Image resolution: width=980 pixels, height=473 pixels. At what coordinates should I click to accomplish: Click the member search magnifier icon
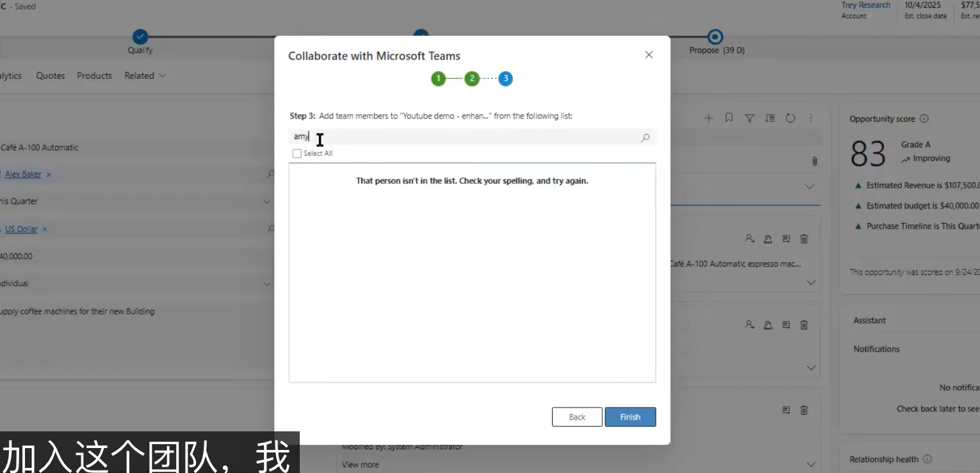pyautogui.click(x=645, y=137)
